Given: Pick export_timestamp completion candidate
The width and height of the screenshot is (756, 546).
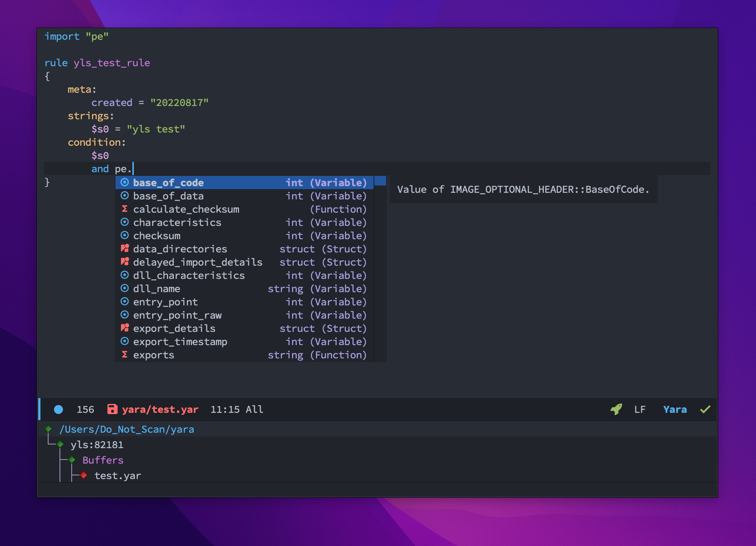Looking at the screenshot, I should point(180,342).
